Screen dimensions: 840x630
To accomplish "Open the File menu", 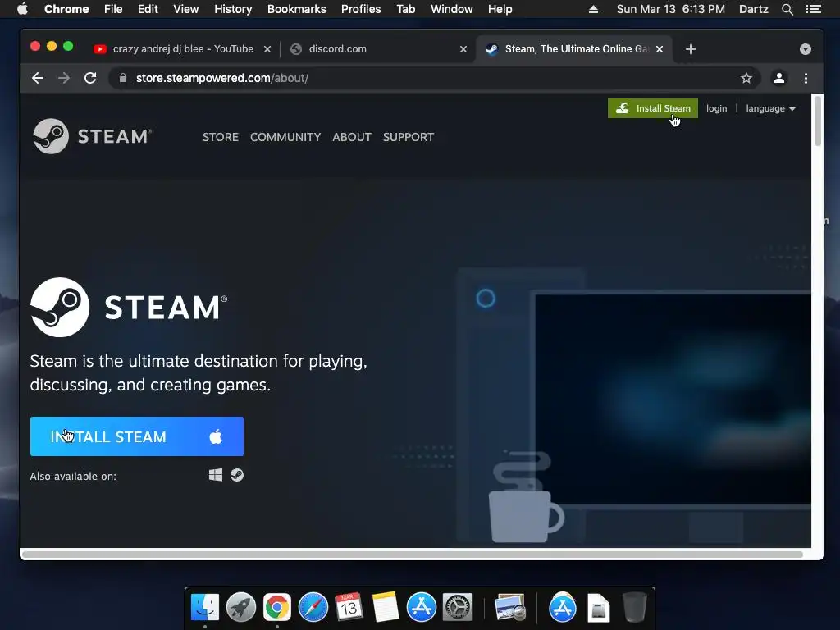I will [x=113, y=9].
